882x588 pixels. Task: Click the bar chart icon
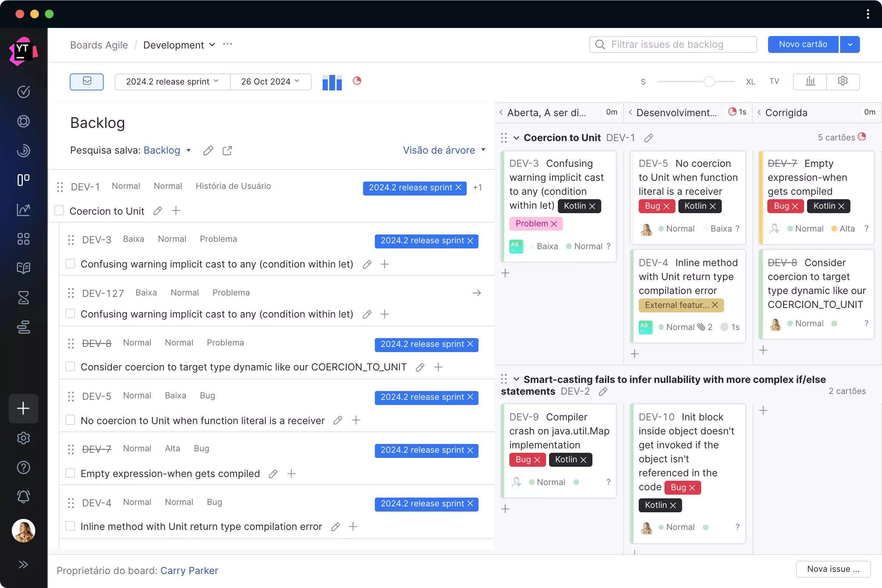pos(332,81)
